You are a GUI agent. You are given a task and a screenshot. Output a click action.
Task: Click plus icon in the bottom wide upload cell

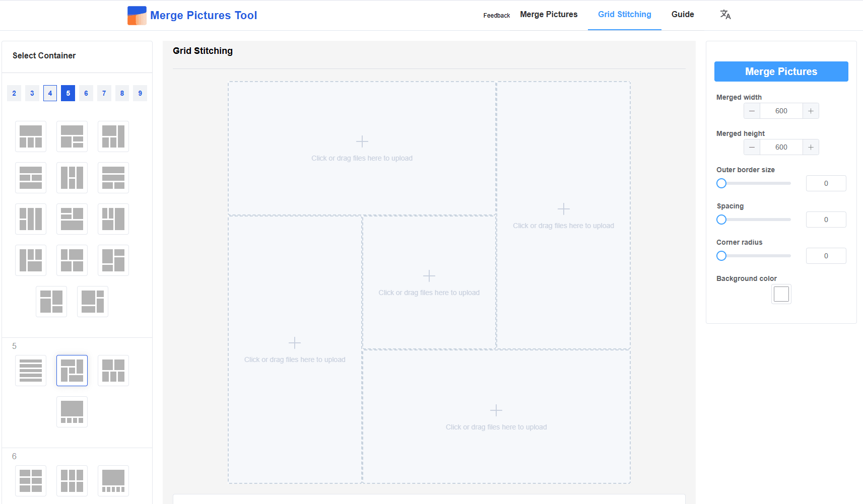pyautogui.click(x=496, y=410)
